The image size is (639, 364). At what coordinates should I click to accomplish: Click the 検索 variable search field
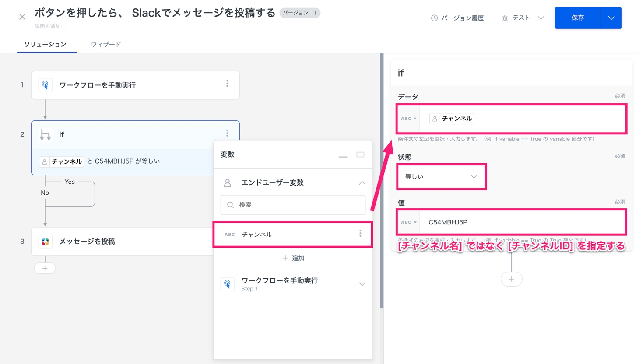(293, 205)
